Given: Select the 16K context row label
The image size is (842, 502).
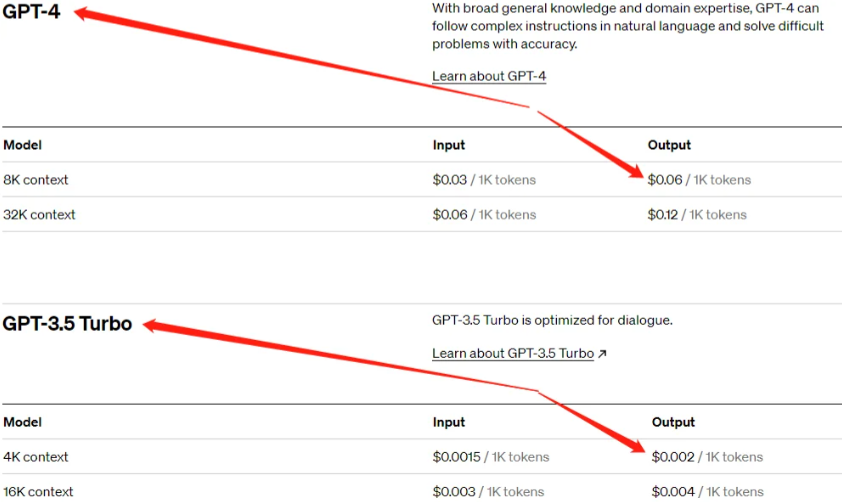Looking at the screenshot, I should (x=39, y=491).
